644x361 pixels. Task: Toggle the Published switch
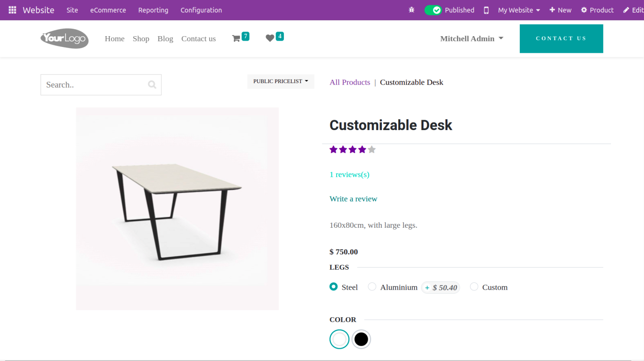tap(433, 10)
